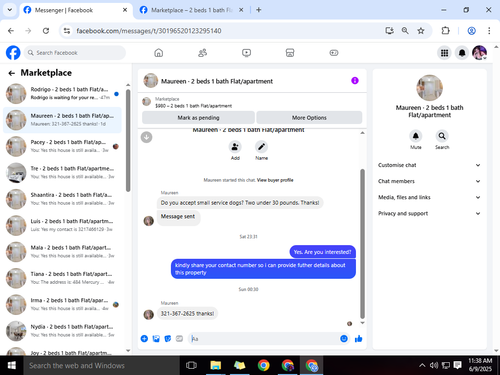
Task: Expand Privacy and support section
Action: tap(429, 213)
